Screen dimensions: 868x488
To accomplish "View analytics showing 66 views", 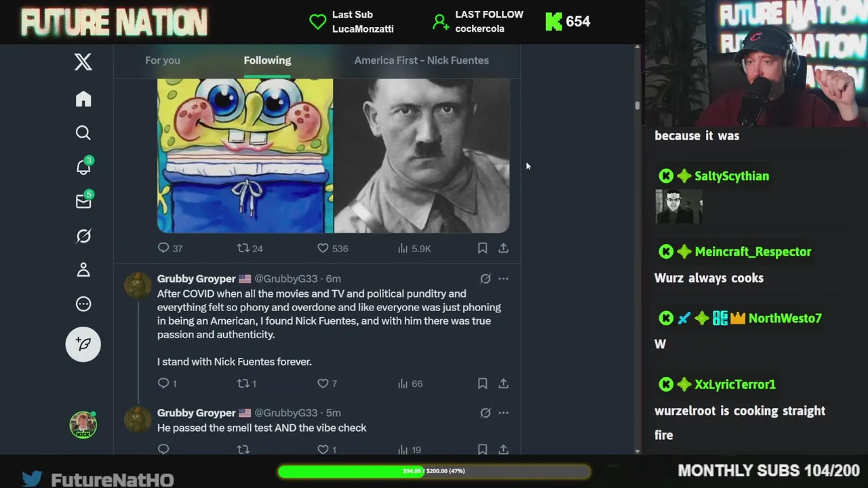I will click(410, 384).
